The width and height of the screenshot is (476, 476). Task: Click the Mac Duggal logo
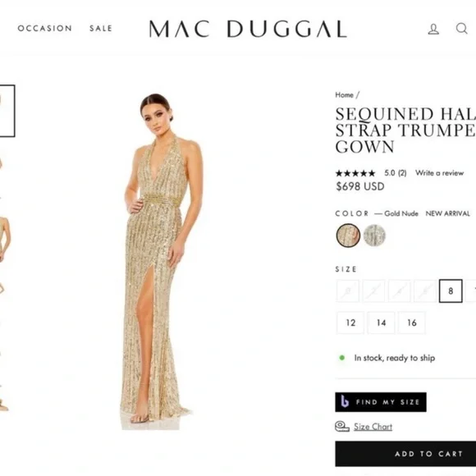[248, 30]
